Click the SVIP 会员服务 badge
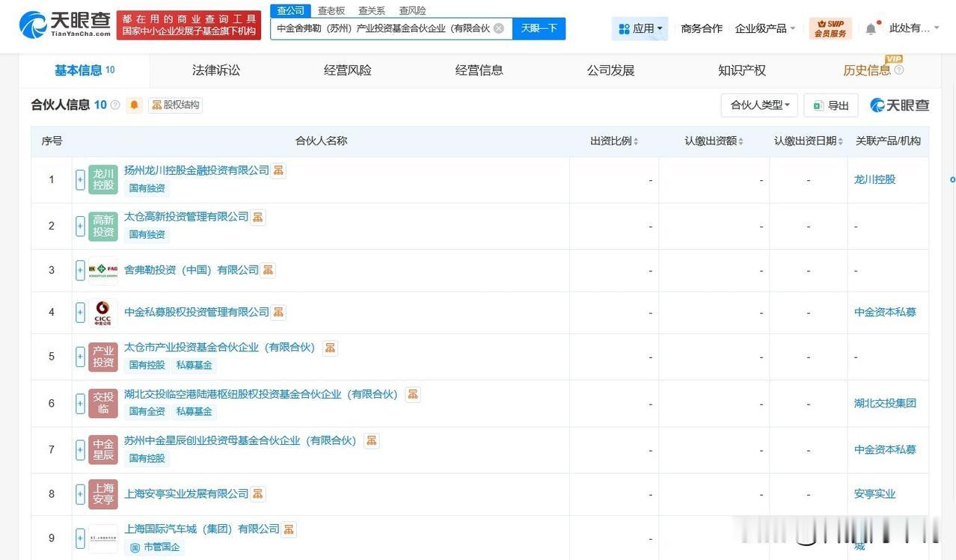 (x=830, y=28)
